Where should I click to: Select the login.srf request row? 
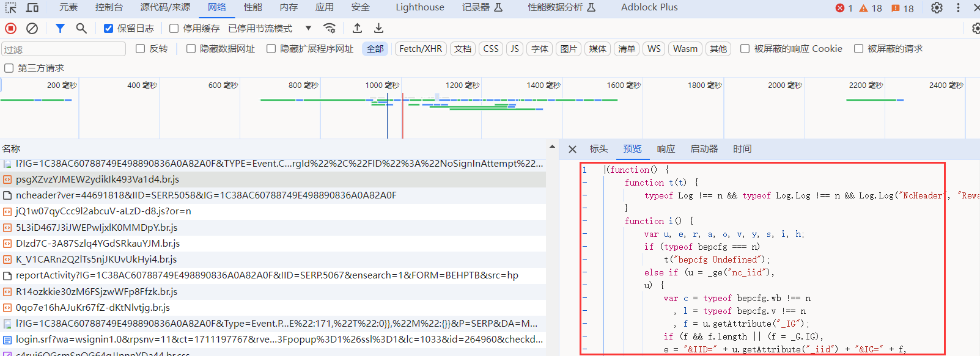pos(279,340)
